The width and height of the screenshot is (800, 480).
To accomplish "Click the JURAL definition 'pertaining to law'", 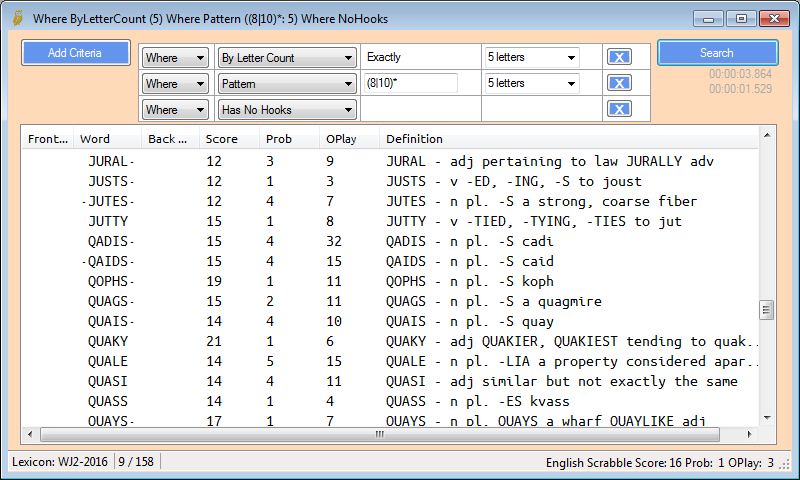I will [x=550, y=162].
